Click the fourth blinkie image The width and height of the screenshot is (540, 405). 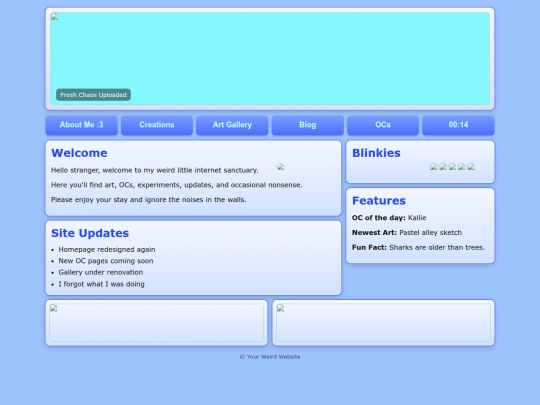(x=461, y=167)
